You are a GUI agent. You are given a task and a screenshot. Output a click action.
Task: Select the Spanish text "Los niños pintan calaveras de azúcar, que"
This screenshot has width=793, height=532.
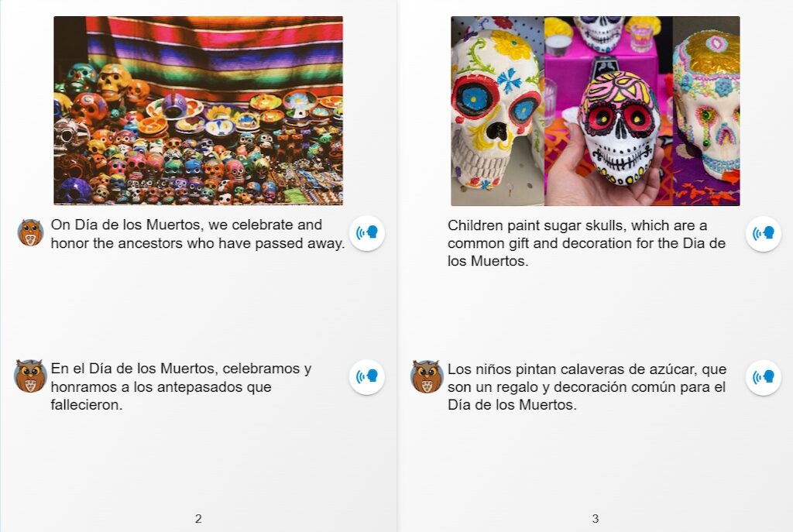click(x=587, y=369)
